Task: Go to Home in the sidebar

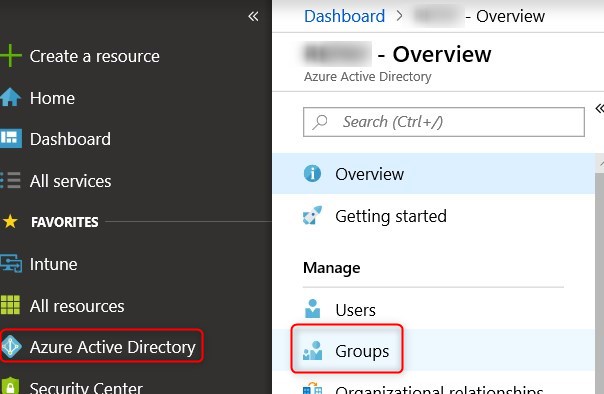Action: tap(52, 98)
